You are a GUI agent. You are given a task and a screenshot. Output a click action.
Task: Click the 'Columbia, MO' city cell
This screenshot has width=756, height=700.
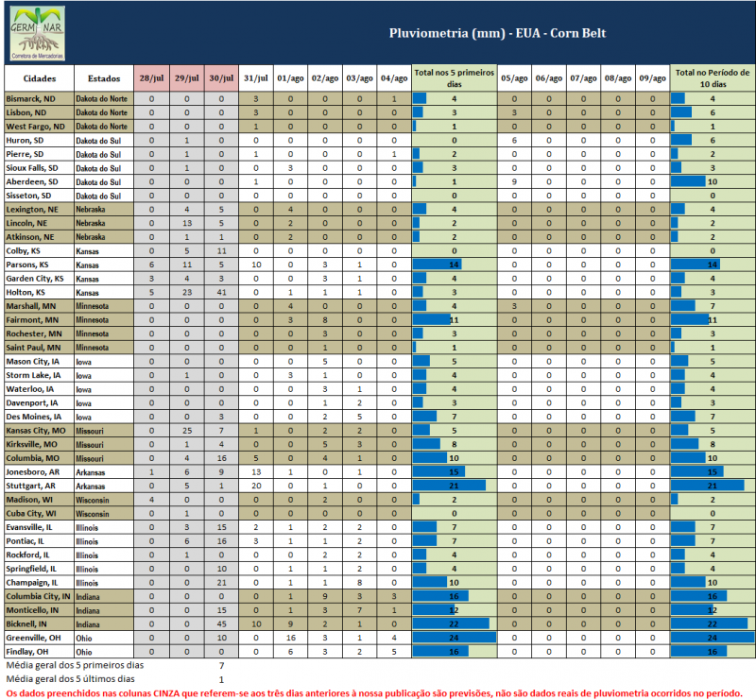click(40, 458)
